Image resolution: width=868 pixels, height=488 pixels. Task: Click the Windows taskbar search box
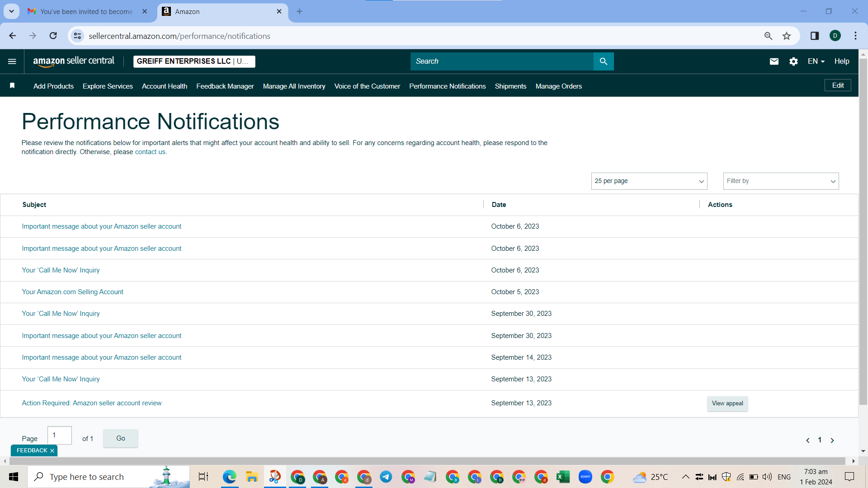pyautogui.click(x=108, y=477)
